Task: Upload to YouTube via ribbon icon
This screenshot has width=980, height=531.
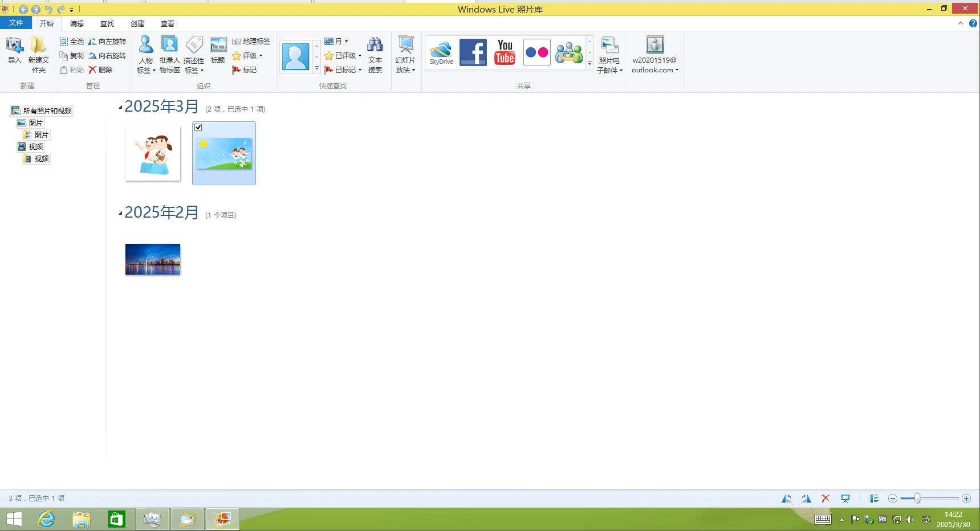Action: click(505, 52)
